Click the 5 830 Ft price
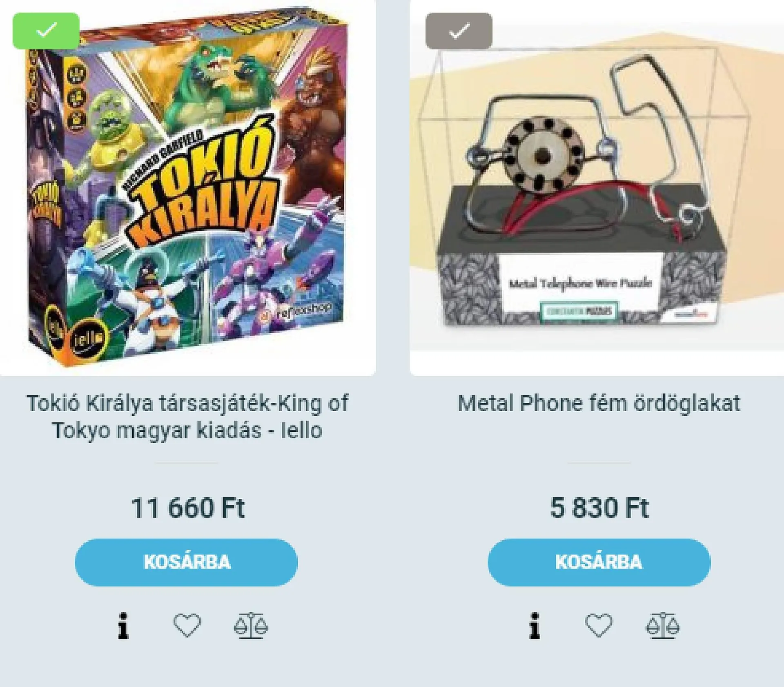This screenshot has width=784, height=687. coord(599,508)
